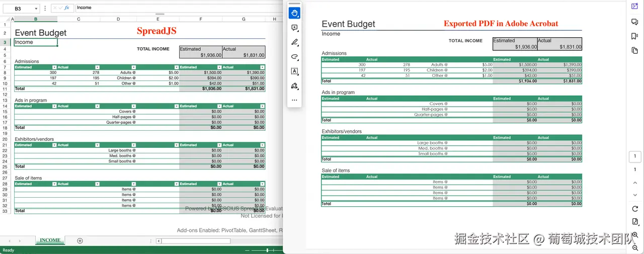Click the fx insert function icon
Image resolution: width=644 pixels, height=254 pixels.
[x=66, y=8]
